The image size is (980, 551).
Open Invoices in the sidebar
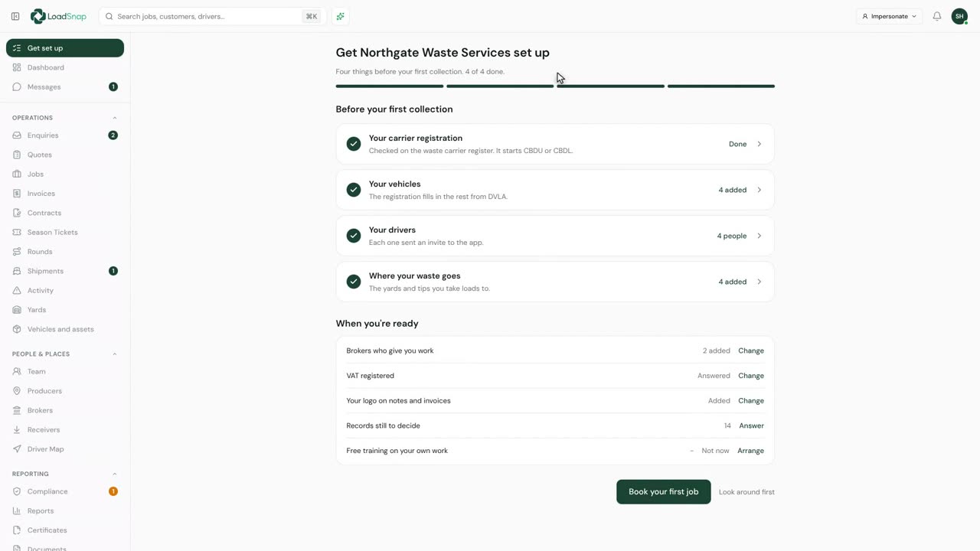65,194
